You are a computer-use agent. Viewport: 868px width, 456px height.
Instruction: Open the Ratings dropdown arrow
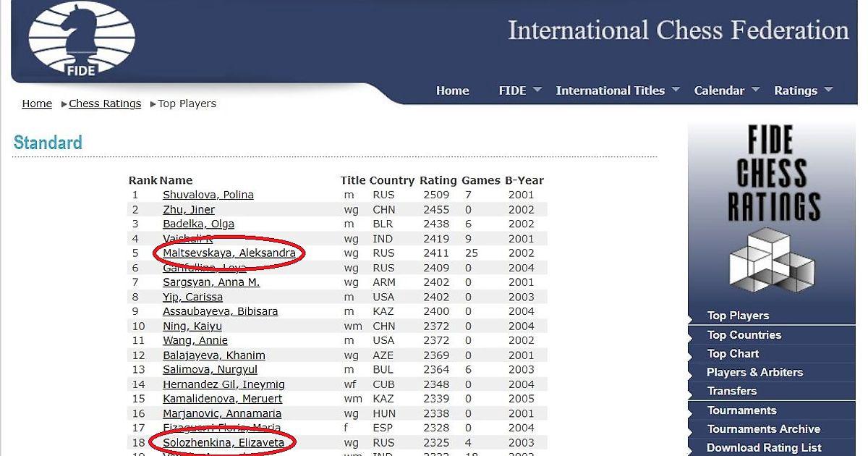[x=828, y=90]
